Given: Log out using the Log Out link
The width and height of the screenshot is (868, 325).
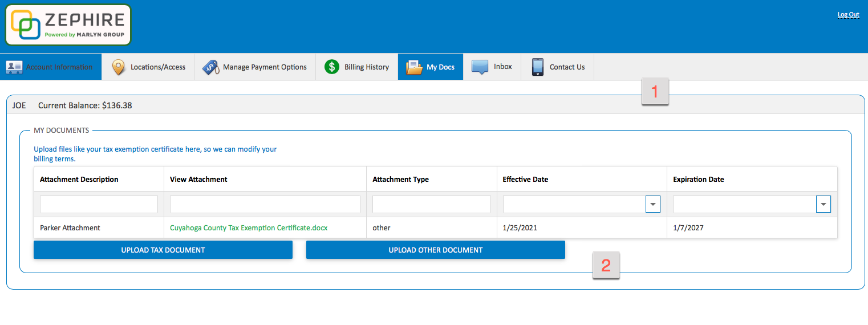Looking at the screenshot, I should point(848,15).
